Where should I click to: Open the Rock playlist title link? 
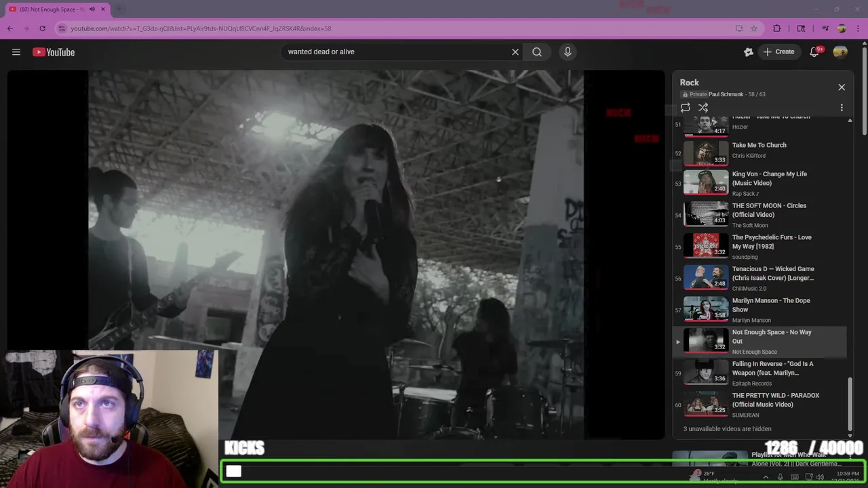689,83
